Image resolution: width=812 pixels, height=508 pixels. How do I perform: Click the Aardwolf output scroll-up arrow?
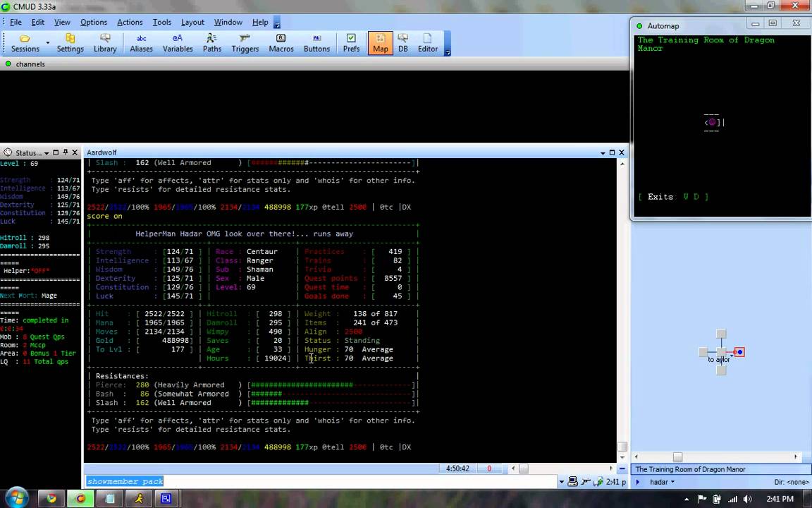[x=622, y=164]
